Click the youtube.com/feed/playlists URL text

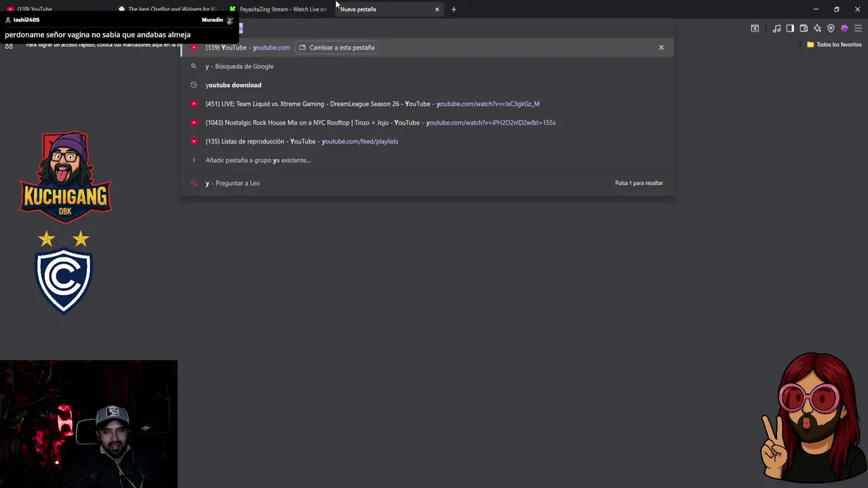click(359, 142)
